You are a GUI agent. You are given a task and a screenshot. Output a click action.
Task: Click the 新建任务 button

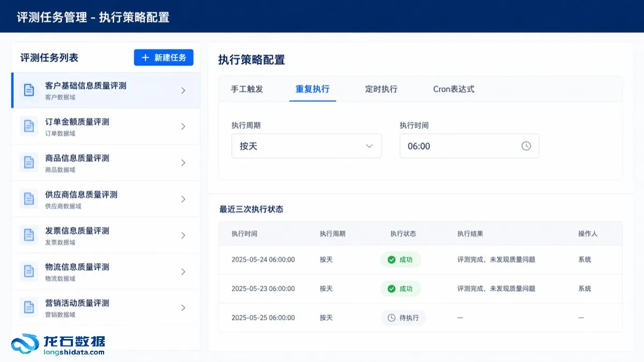[164, 57]
